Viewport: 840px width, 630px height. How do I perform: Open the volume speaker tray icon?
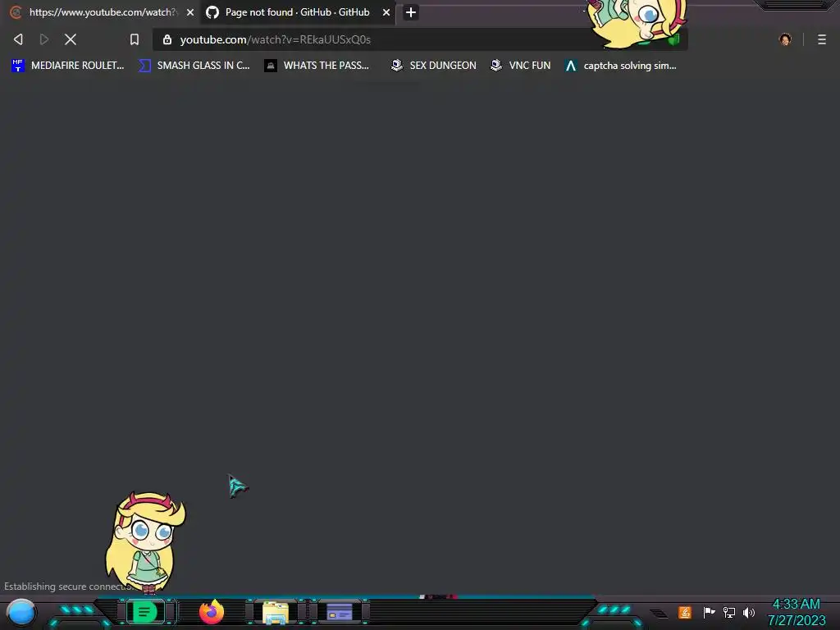[749, 612]
